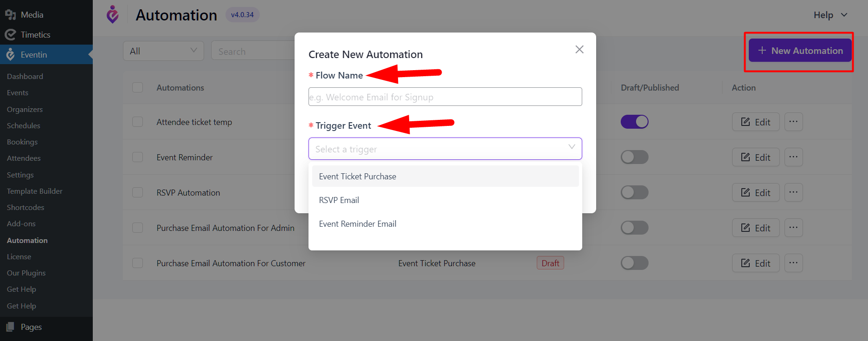868x341 pixels.
Task: Click the New Automation button
Action: [800, 50]
